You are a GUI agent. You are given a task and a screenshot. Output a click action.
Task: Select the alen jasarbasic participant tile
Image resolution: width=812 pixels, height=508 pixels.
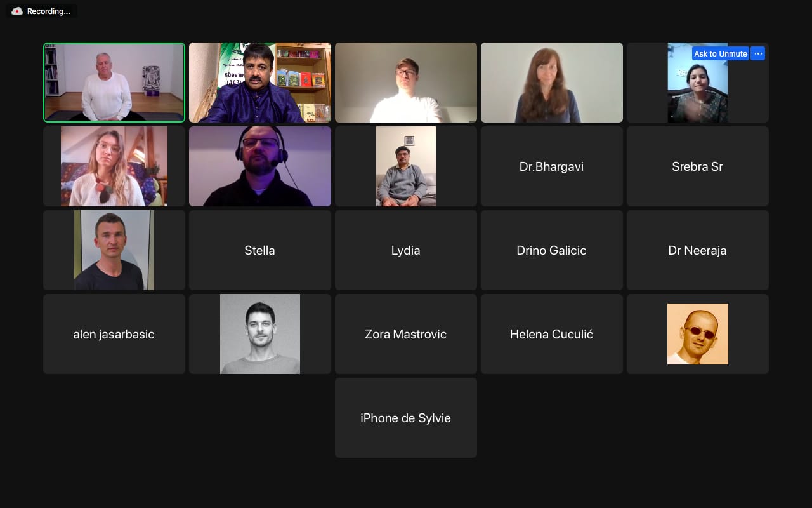(114, 334)
